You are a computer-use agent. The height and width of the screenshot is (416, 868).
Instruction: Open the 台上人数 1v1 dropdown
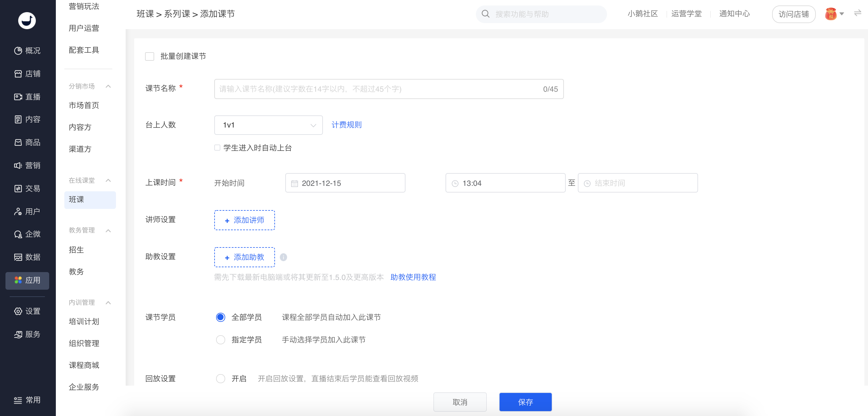coord(268,125)
